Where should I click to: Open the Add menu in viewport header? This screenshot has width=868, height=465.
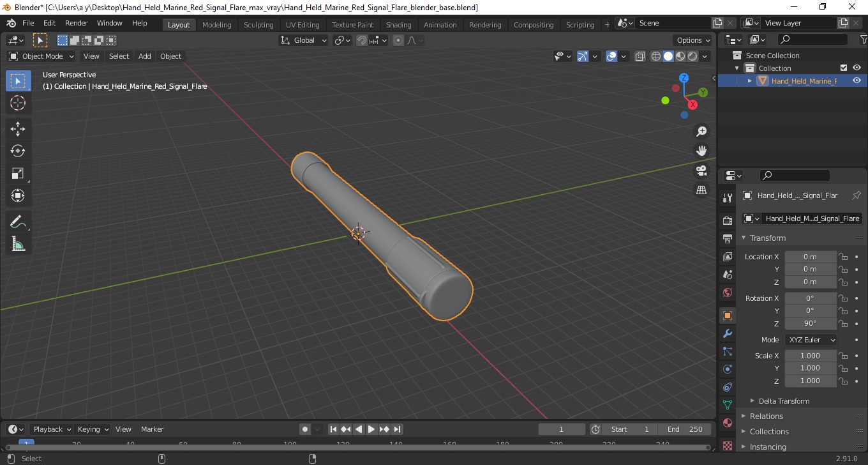click(145, 56)
